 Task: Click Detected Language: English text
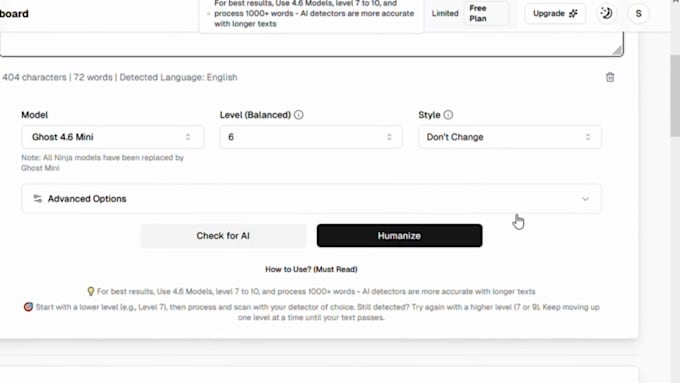pyautogui.click(x=178, y=77)
